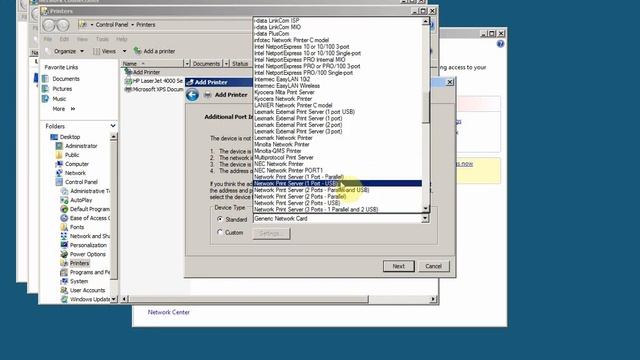Choose Kyocera Network Printer entry
The width and height of the screenshot is (640, 360).
[x=337, y=98]
